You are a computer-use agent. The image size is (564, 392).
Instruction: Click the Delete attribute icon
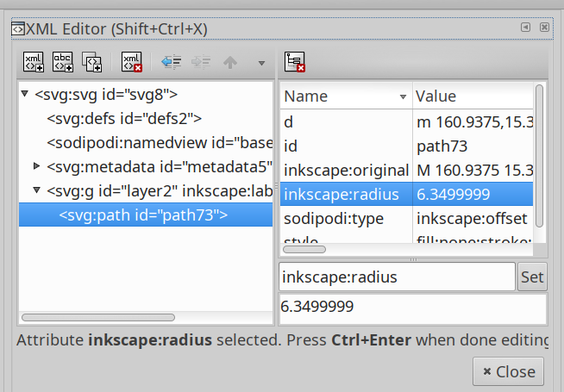295,61
